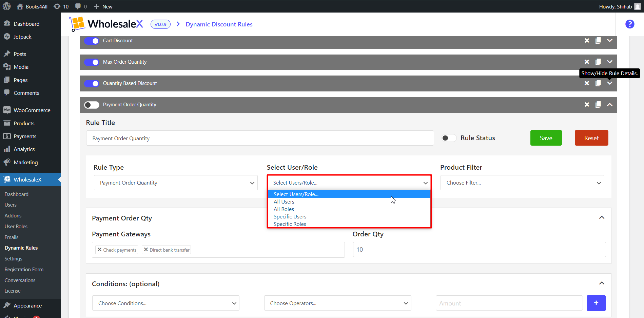Open the updates icon showing 10
The height and width of the screenshot is (318, 644).
(61, 6)
